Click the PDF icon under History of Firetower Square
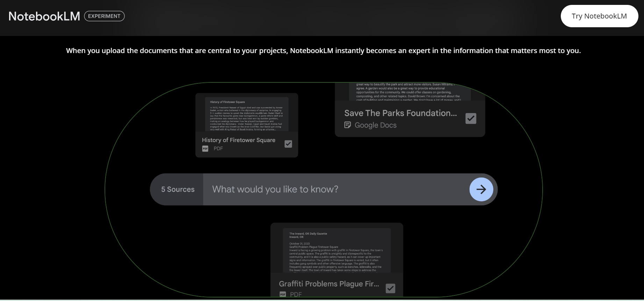The height and width of the screenshot is (301, 644). click(205, 148)
